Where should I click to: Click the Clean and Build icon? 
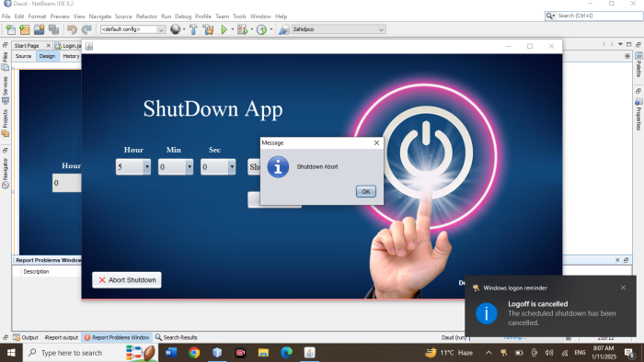point(208,29)
